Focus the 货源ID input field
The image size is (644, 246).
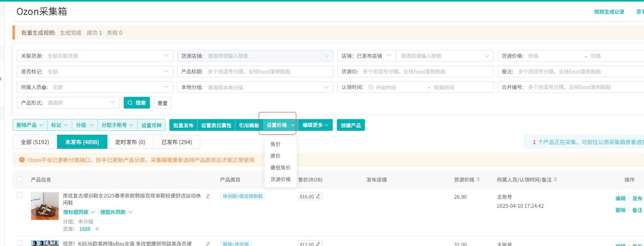(x=416, y=71)
